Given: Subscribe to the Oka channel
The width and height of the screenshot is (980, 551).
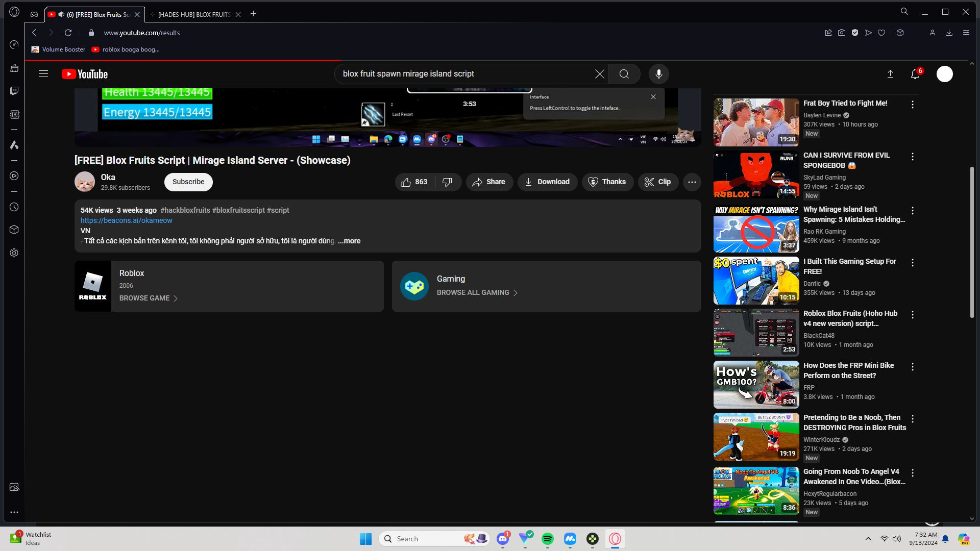Looking at the screenshot, I should (x=188, y=182).
